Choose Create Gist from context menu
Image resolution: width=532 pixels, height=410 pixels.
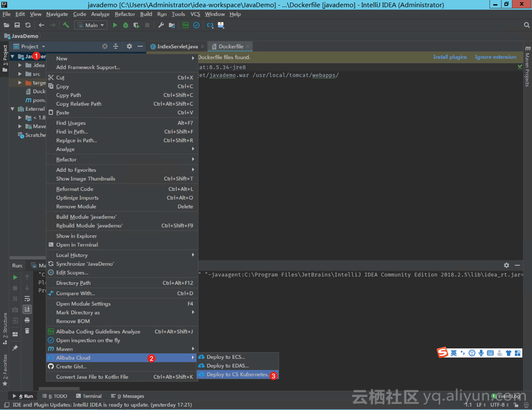[122, 367]
